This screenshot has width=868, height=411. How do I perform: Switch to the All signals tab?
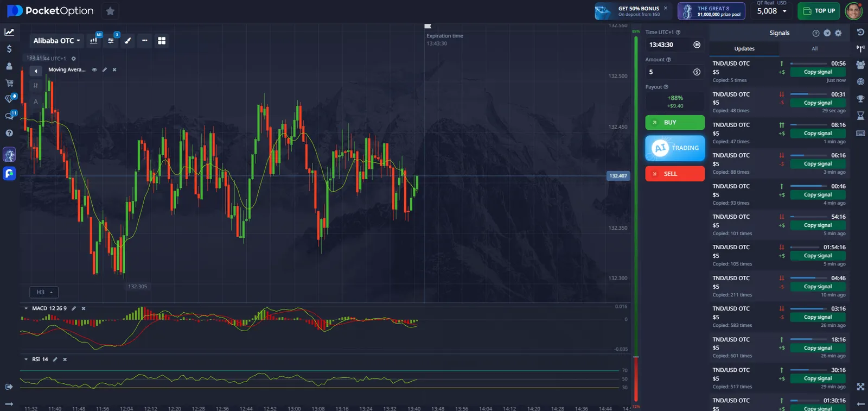[814, 49]
